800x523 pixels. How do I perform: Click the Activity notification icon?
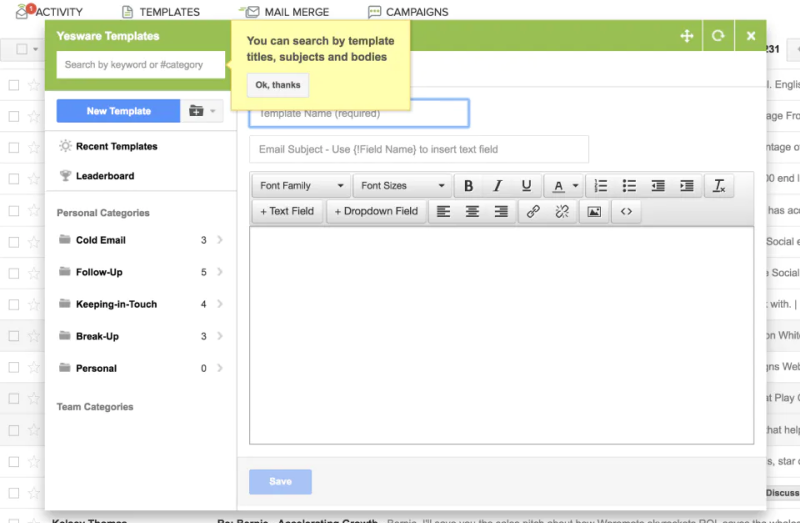(23, 11)
